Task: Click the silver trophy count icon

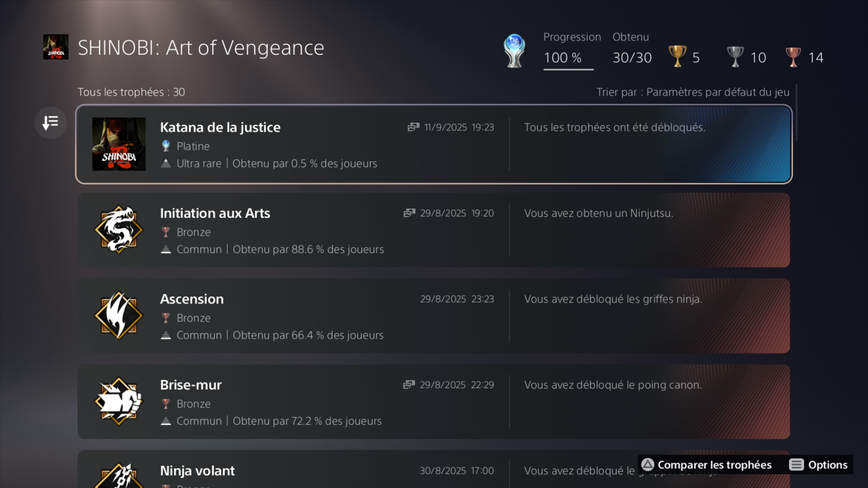Action: (735, 56)
